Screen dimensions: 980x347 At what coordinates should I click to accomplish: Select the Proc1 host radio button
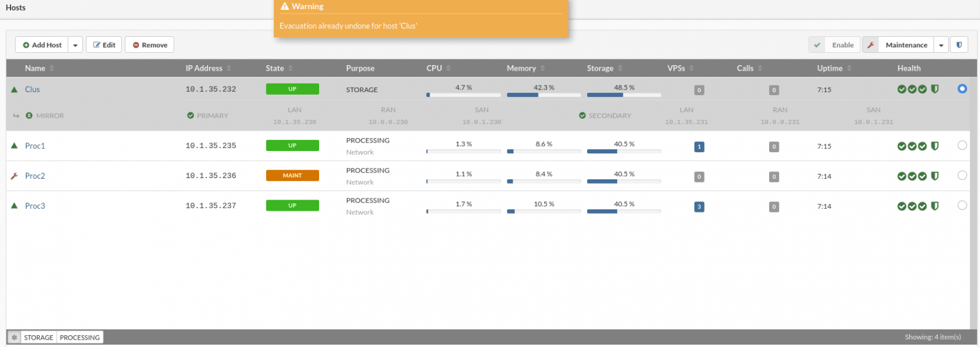[962, 146]
